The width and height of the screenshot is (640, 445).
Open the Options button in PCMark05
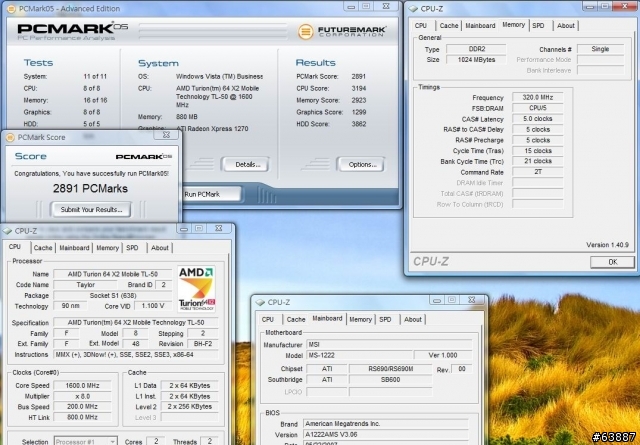point(361,165)
